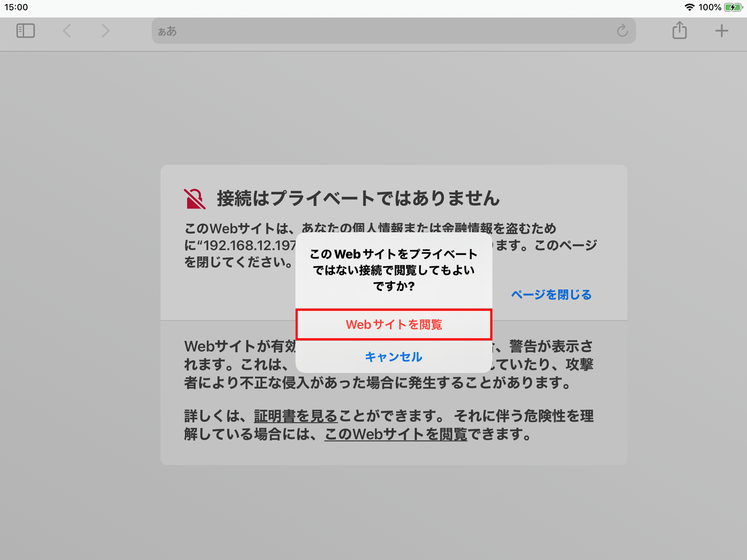Show the Safari sidebar
The width and height of the screenshot is (747, 560).
point(26,31)
